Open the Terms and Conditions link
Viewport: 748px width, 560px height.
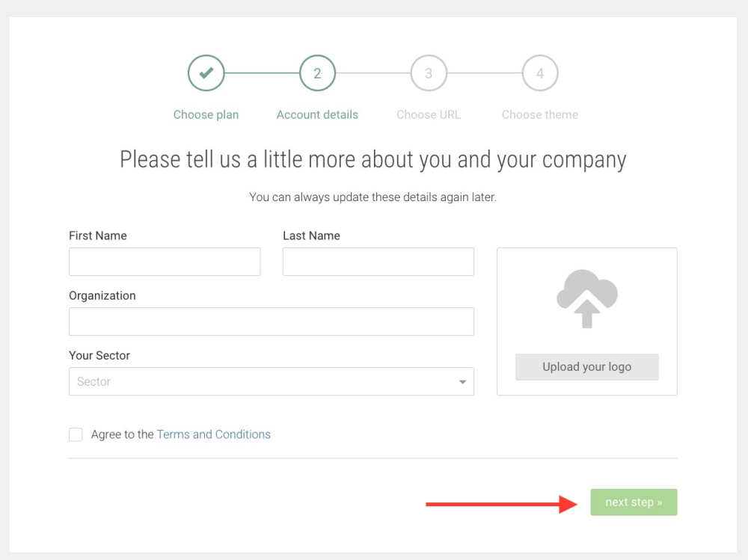coord(214,434)
